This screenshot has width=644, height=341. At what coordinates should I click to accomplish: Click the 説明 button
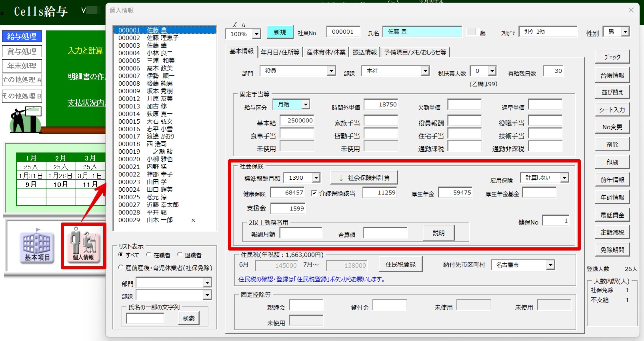pyautogui.click(x=439, y=233)
